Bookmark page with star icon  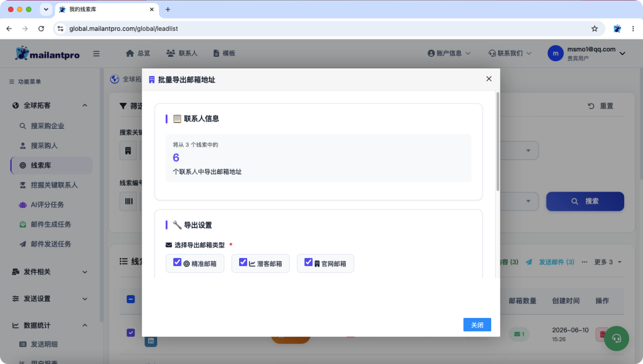click(594, 29)
